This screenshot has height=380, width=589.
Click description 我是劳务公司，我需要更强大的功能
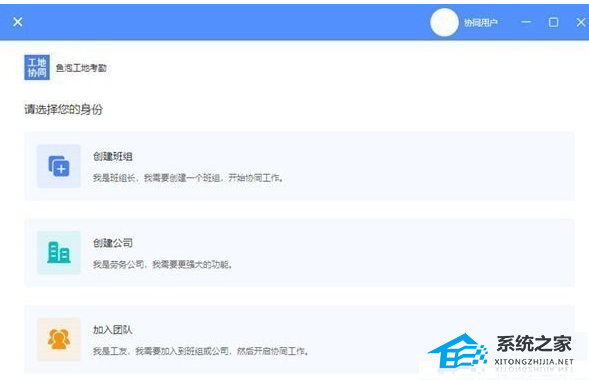tap(163, 264)
